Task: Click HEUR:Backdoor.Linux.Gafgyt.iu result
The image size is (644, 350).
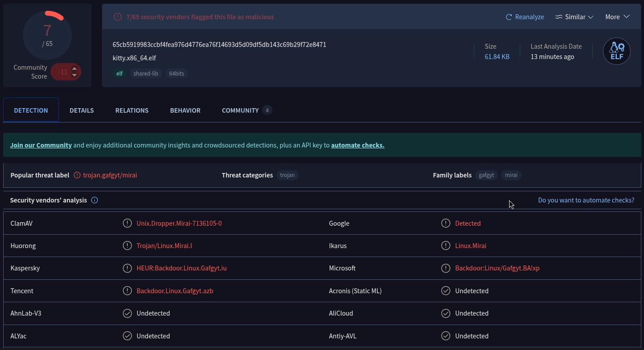Action: point(182,268)
